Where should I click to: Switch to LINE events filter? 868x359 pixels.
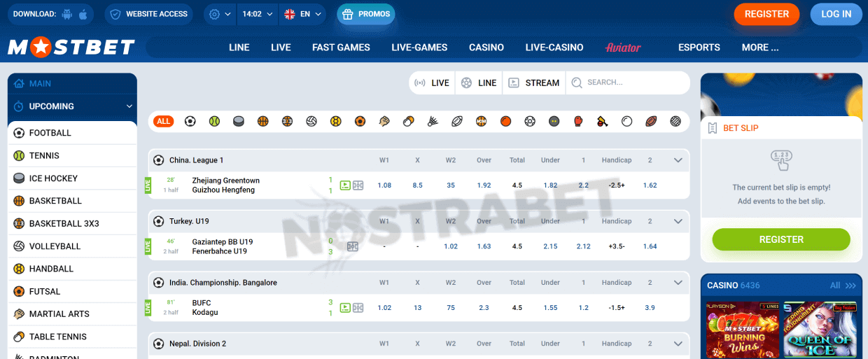pyautogui.click(x=479, y=83)
